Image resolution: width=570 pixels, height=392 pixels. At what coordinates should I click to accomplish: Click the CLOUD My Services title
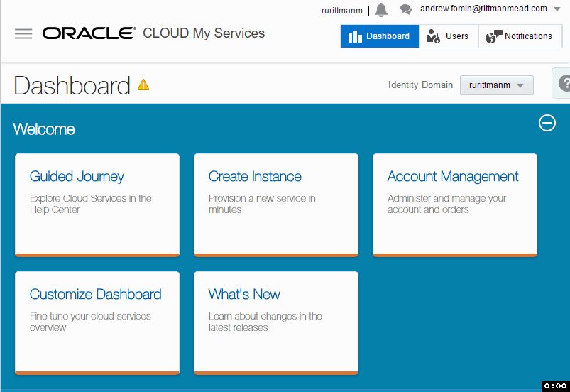204,33
